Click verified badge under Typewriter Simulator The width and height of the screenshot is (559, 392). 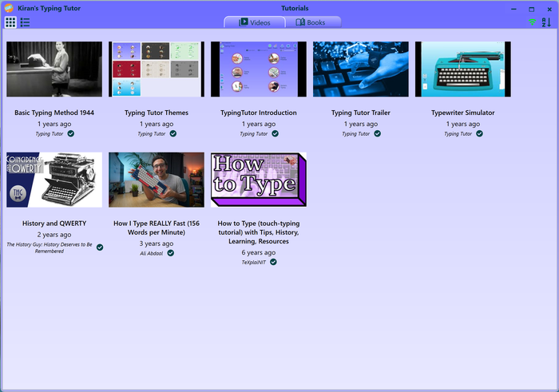[x=480, y=134]
